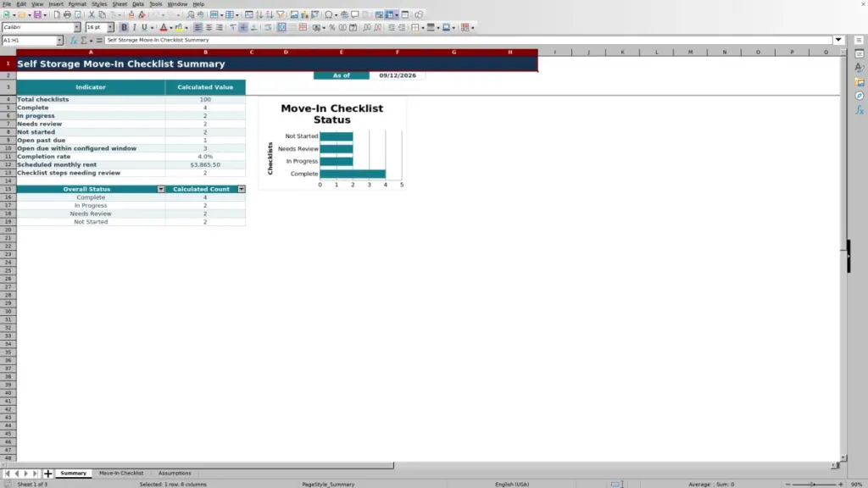Image resolution: width=868 pixels, height=488 pixels.
Task: Select row 20 header
Action: coord(8,230)
